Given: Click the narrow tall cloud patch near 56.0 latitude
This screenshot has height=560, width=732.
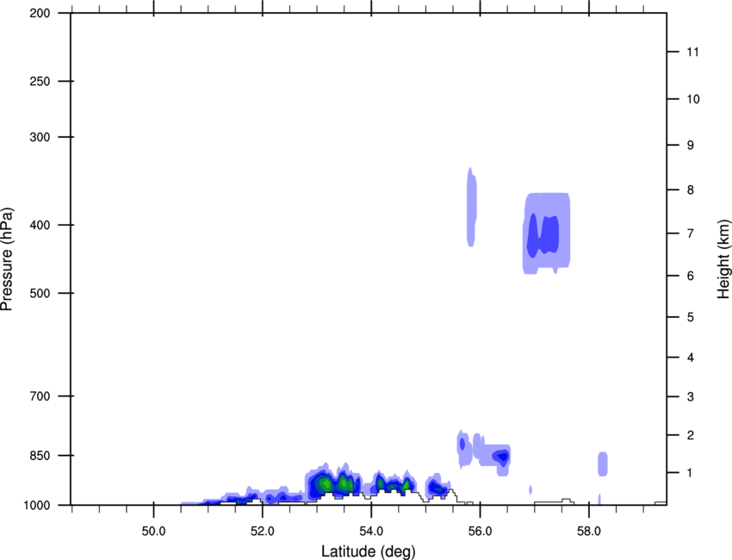Looking at the screenshot, I should click(x=472, y=207).
